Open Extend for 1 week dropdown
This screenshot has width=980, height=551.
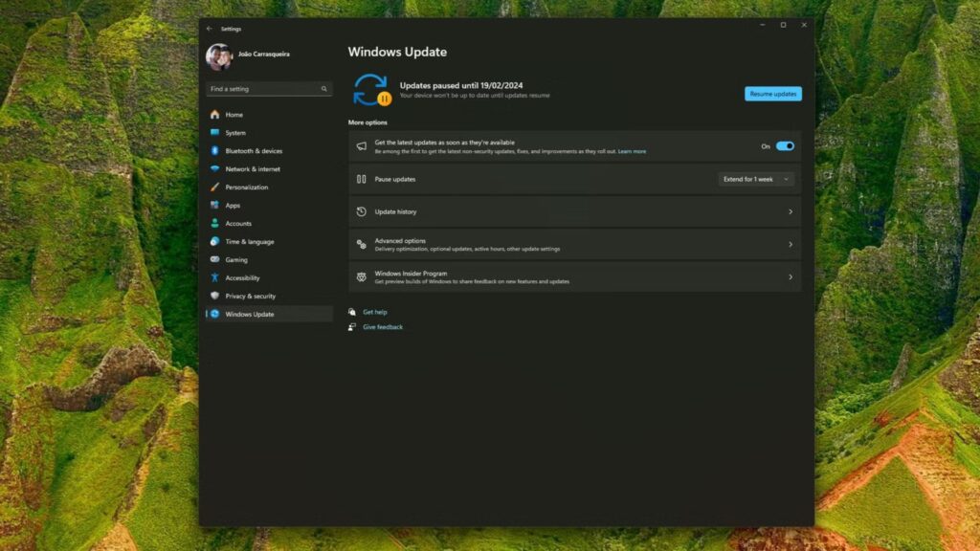[x=756, y=179]
